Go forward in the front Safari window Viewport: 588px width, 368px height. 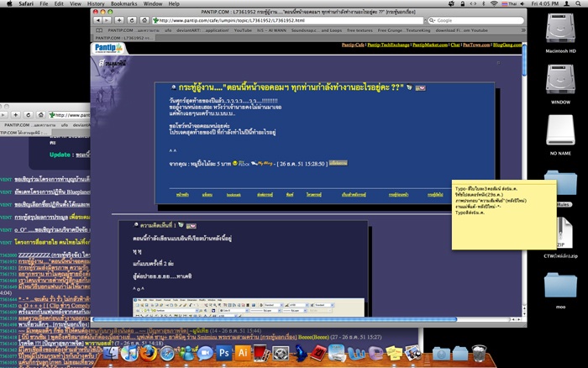coord(106,20)
